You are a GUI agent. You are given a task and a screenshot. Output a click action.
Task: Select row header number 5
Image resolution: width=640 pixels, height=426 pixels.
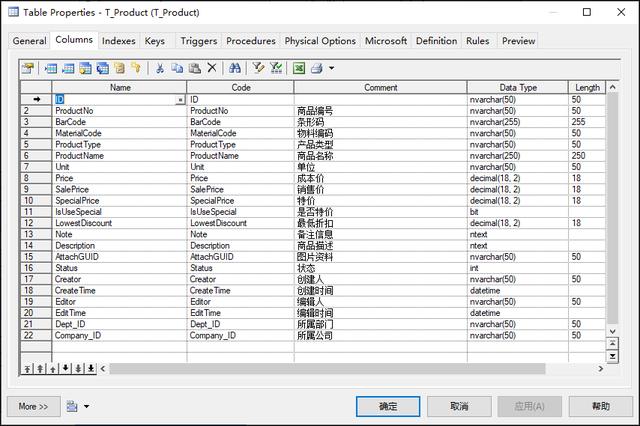pos(36,144)
